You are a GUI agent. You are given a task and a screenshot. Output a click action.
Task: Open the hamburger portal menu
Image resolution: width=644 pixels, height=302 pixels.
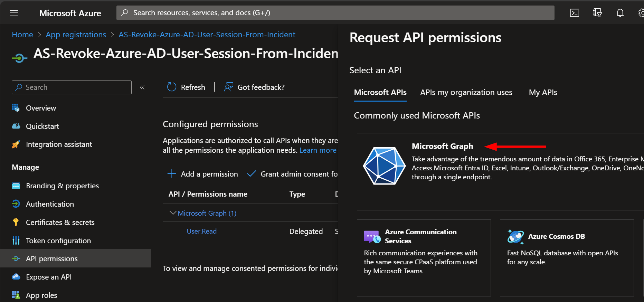pyautogui.click(x=14, y=13)
